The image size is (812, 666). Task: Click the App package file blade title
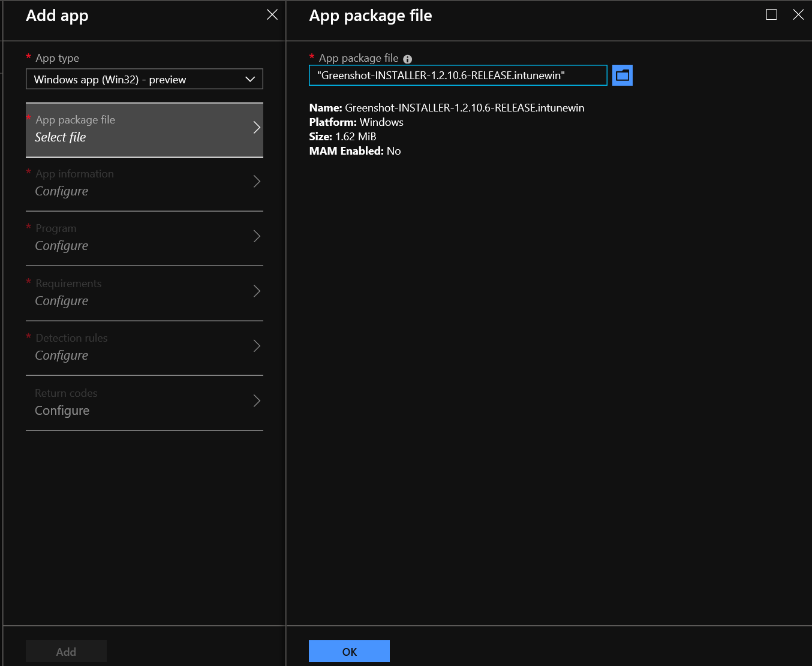[371, 16]
